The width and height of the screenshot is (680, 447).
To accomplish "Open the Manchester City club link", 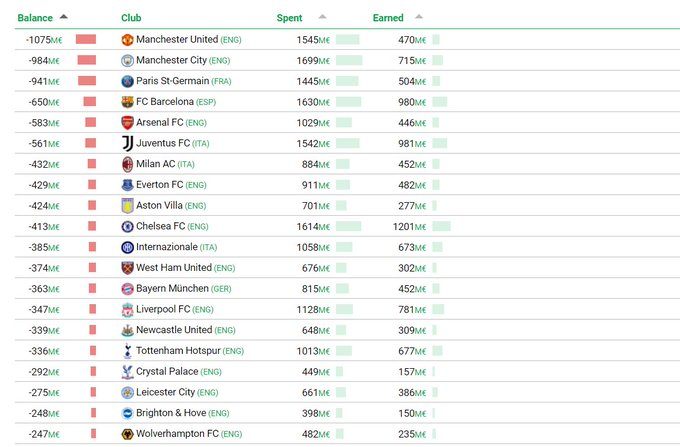I will 171,60.
